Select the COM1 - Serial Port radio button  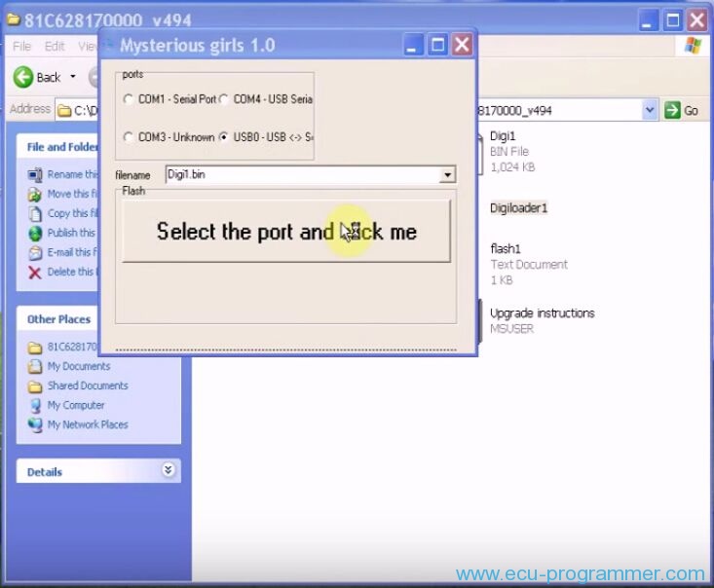coord(129,99)
